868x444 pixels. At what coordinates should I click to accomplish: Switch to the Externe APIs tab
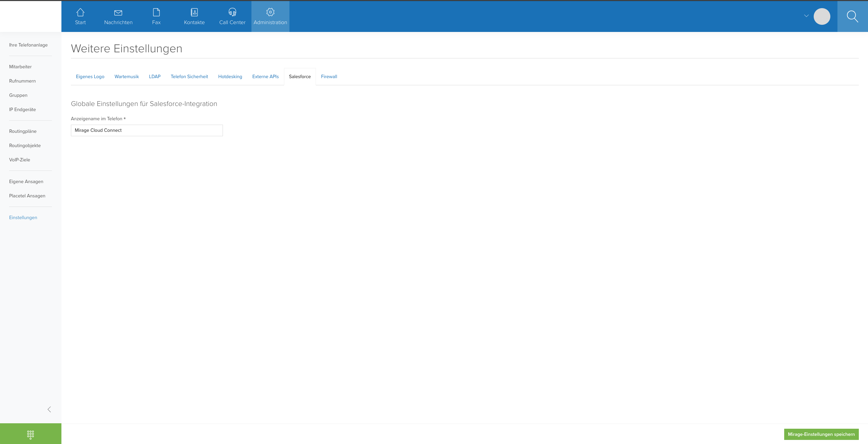265,76
